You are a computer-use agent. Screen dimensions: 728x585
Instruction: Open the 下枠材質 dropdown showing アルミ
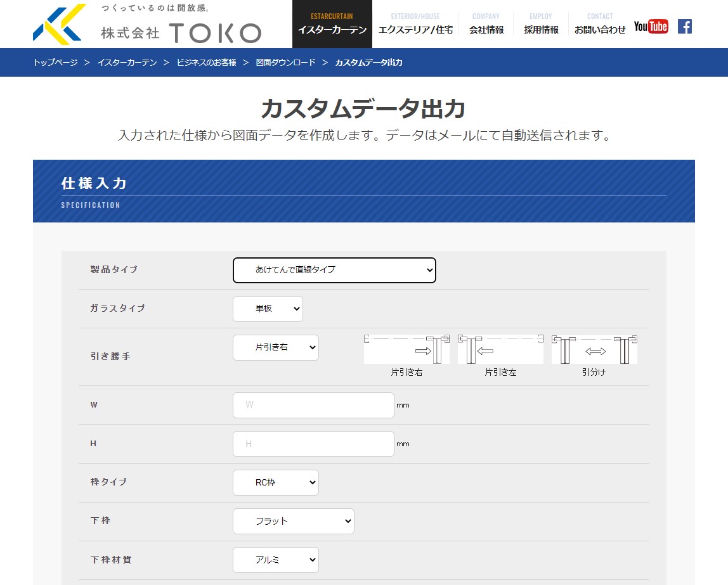tap(276, 560)
